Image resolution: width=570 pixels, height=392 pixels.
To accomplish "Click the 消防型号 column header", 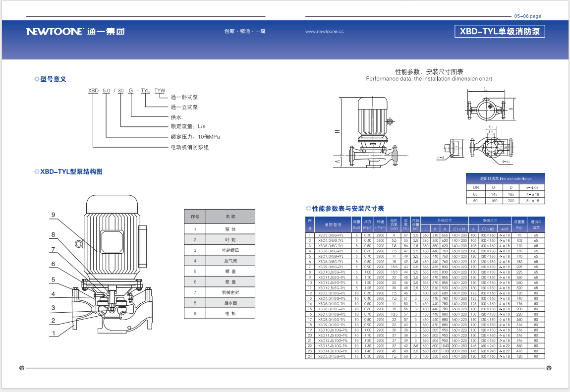I will [x=333, y=224].
